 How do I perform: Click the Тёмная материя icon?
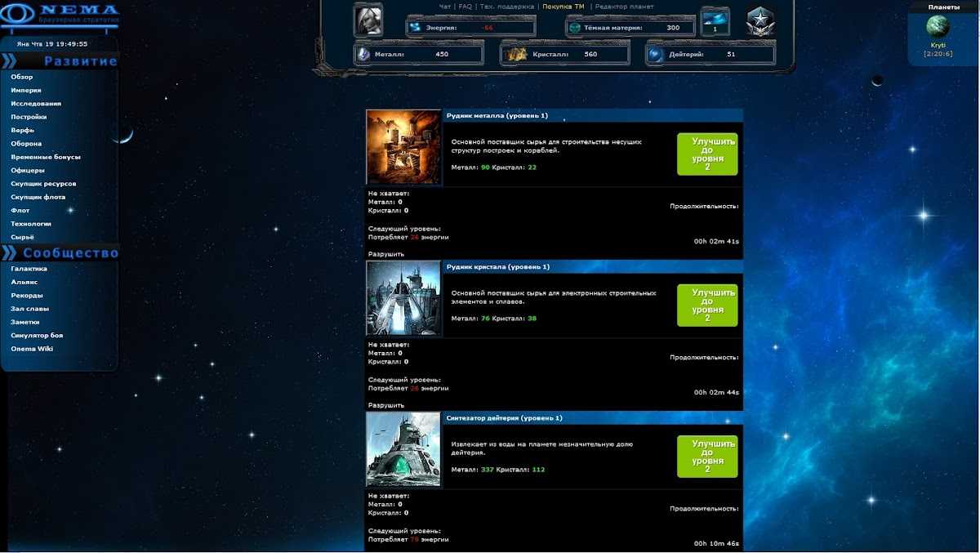pyautogui.click(x=575, y=28)
